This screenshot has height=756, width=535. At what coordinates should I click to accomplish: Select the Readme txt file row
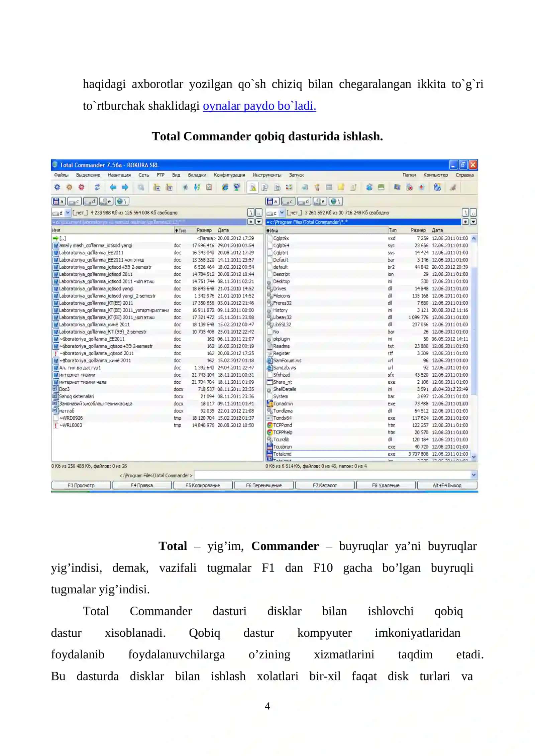click(368, 346)
